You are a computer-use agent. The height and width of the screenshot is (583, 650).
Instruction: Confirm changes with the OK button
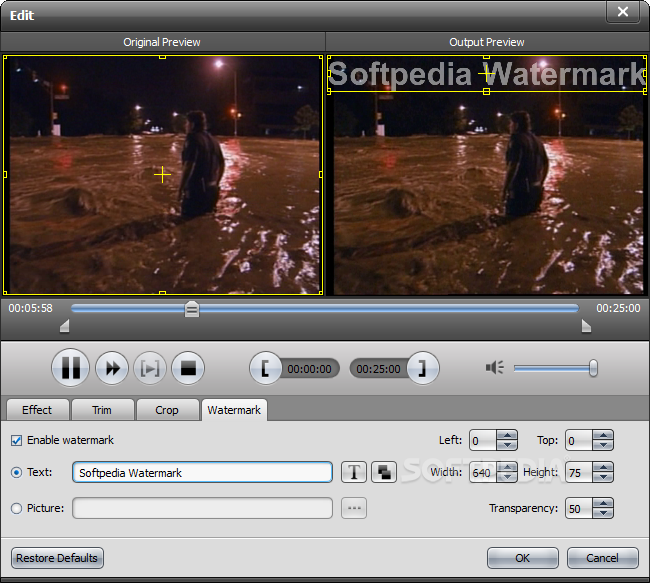coord(522,558)
